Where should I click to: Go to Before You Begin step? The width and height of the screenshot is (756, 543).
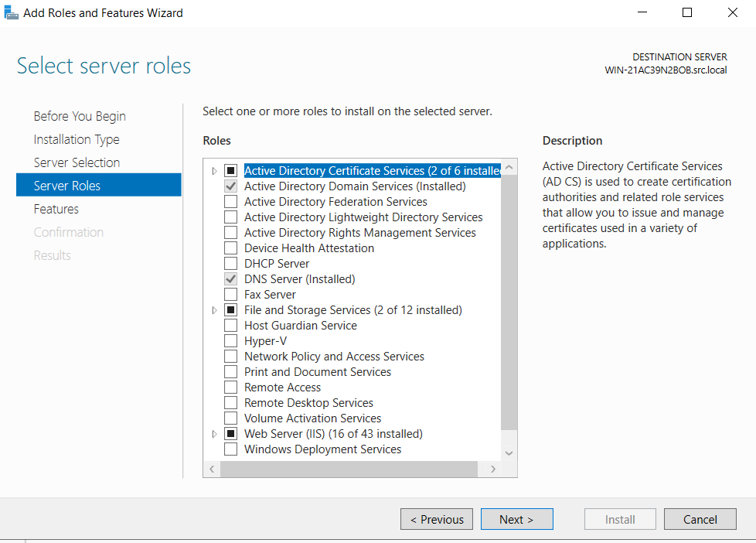[80, 116]
